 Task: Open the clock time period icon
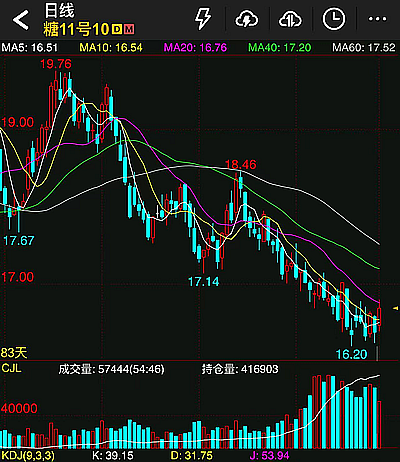click(x=334, y=19)
